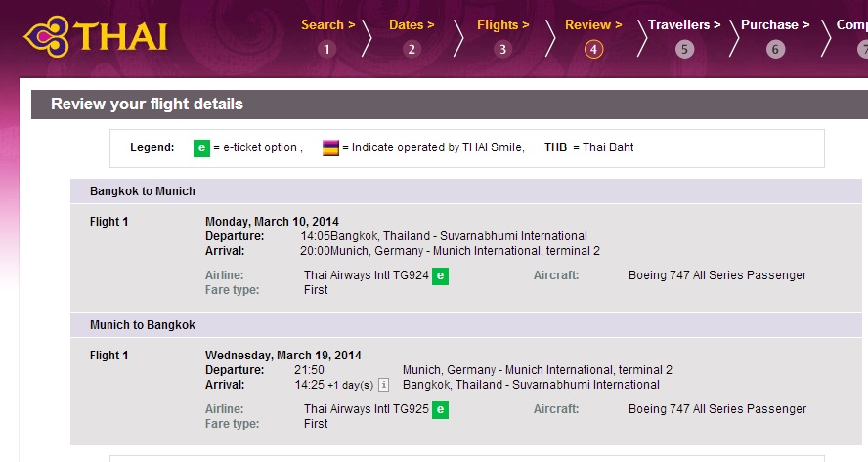Click the THAI airline logo
The width and height of the screenshot is (868, 462).
tap(96, 36)
